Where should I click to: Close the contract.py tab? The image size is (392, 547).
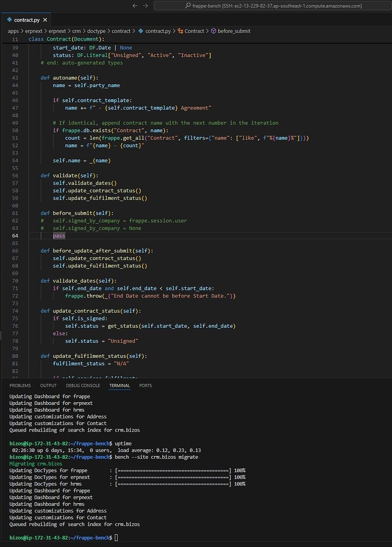pyautogui.click(x=45, y=19)
